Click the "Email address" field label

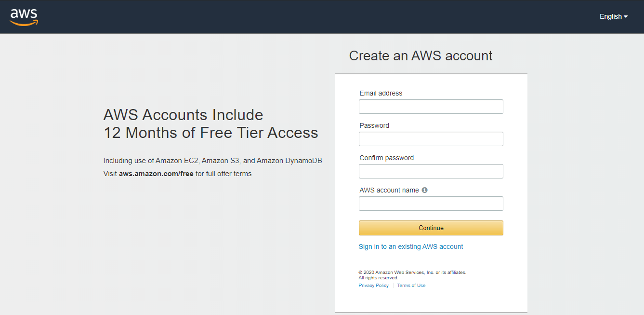[381, 93]
